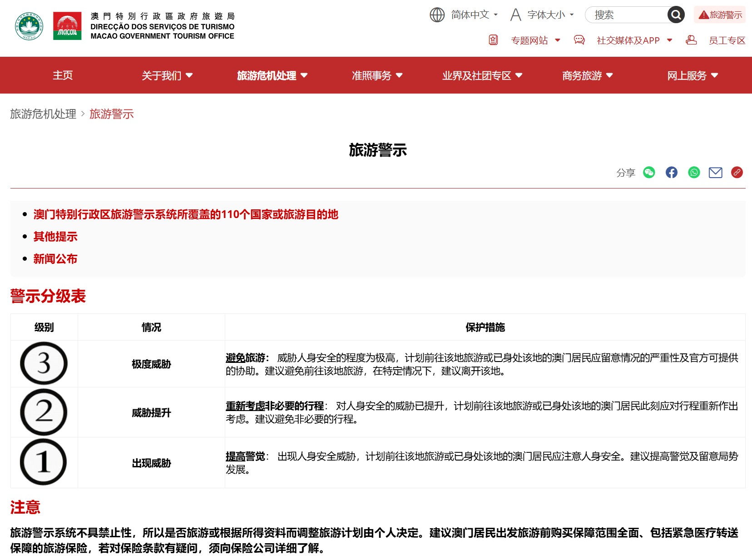
Task: Click the red Macao tourism logo
Action: [x=67, y=26]
